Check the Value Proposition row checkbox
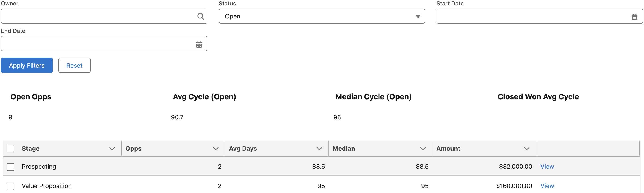Screen dimensions: 644x193 pyautogui.click(x=10, y=186)
